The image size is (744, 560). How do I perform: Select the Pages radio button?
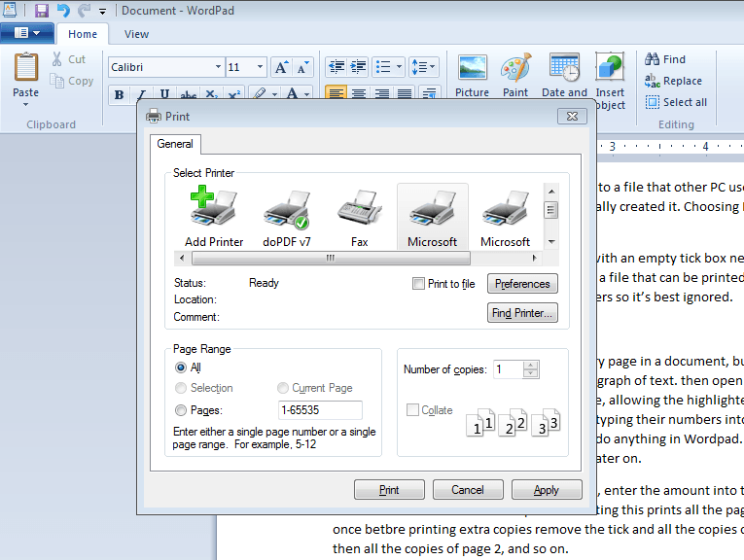pyautogui.click(x=180, y=410)
